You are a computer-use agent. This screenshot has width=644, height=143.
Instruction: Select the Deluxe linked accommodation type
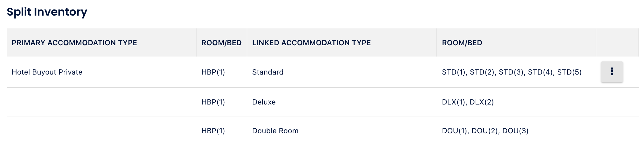coord(264,102)
